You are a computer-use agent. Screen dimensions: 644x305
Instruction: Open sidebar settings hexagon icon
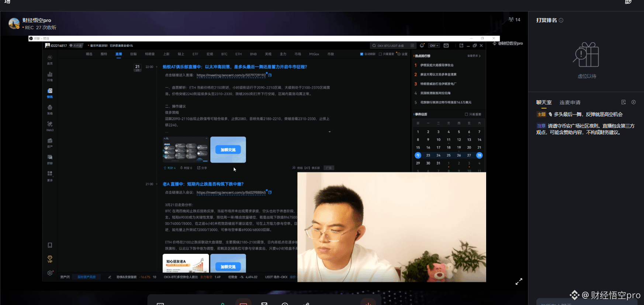(x=50, y=273)
